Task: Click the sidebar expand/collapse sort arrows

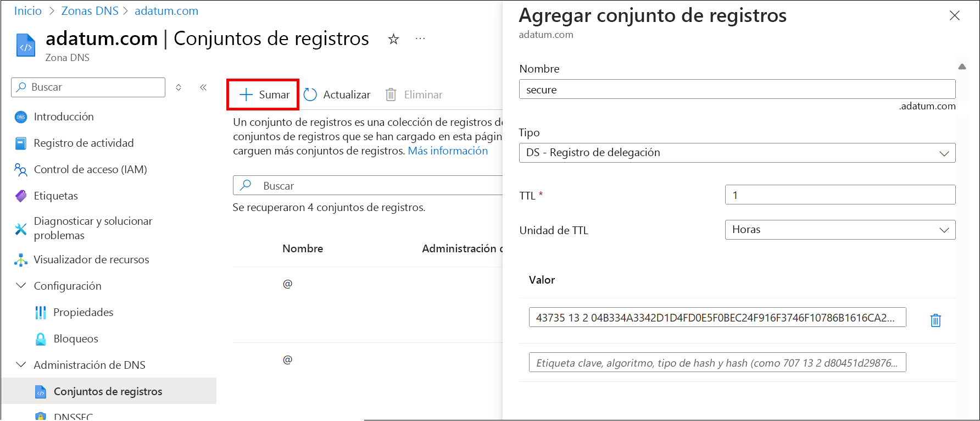Action: tap(179, 87)
